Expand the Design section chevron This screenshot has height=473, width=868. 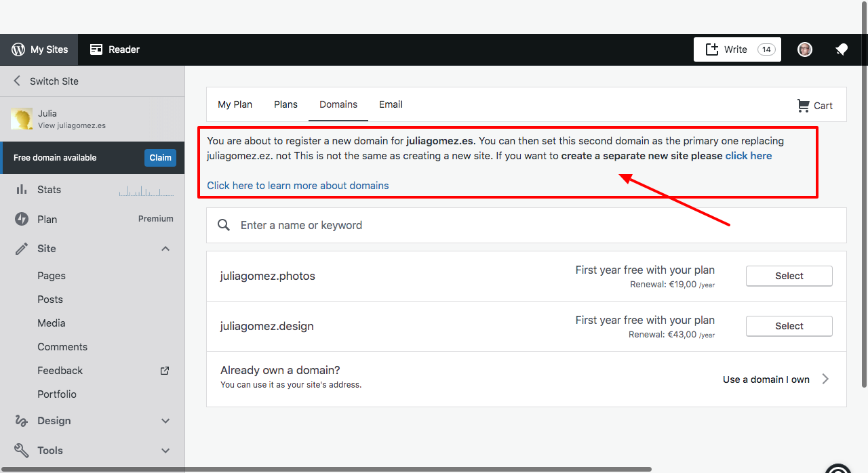[165, 421]
